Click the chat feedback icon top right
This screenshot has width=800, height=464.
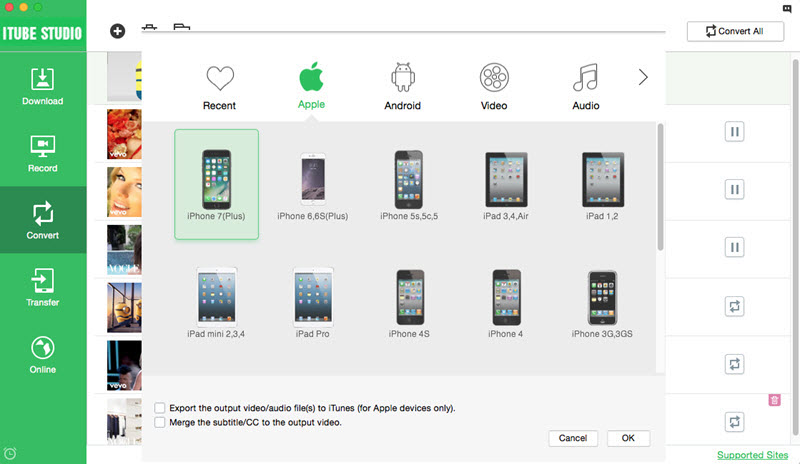tap(787, 8)
